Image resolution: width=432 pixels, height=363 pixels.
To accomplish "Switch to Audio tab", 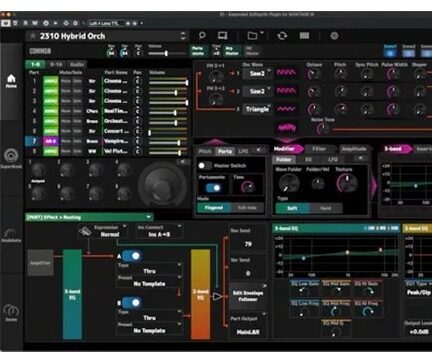I will point(76,64).
